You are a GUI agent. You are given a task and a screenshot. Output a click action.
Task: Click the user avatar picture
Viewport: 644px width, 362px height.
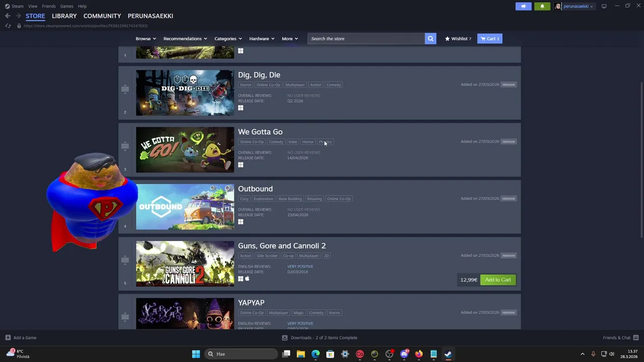click(558, 6)
